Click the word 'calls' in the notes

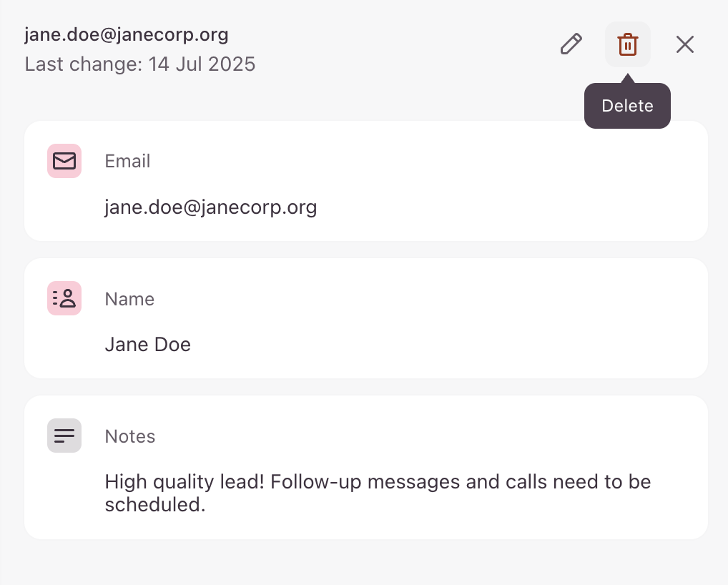point(523,482)
